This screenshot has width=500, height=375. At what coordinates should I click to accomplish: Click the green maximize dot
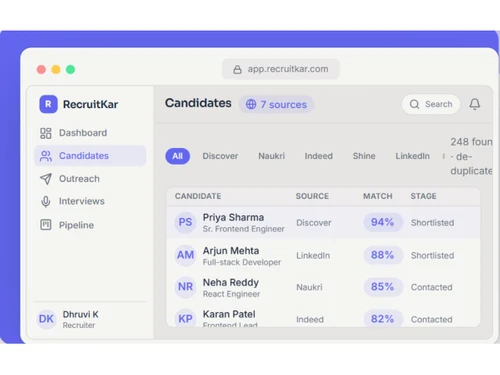[x=70, y=69]
